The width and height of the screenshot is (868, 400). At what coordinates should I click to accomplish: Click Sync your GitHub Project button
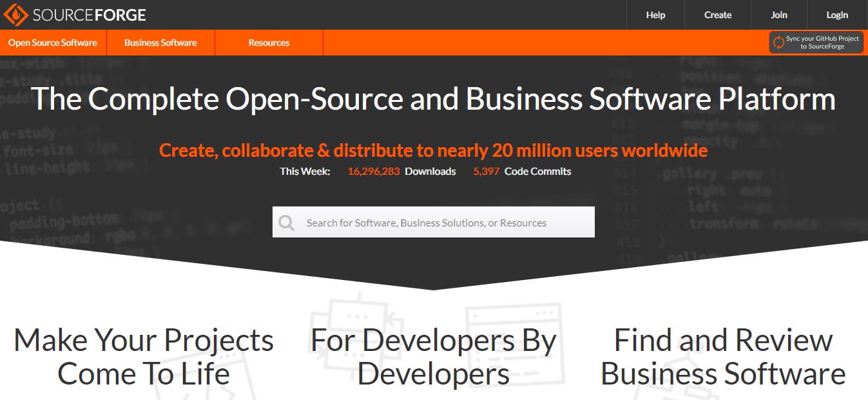[x=816, y=43]
